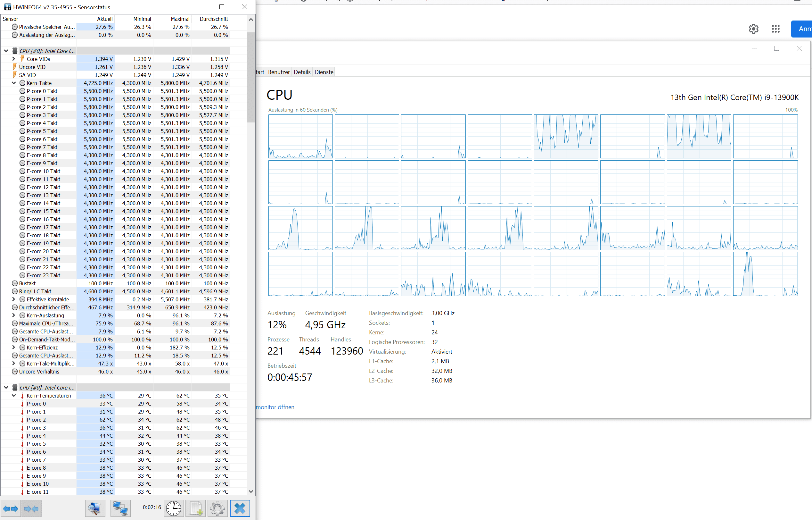The image size is (812, 520).
Task: Click the shrink-layout arrows button in HWiNFO toolbar
Action: (32, 508)
